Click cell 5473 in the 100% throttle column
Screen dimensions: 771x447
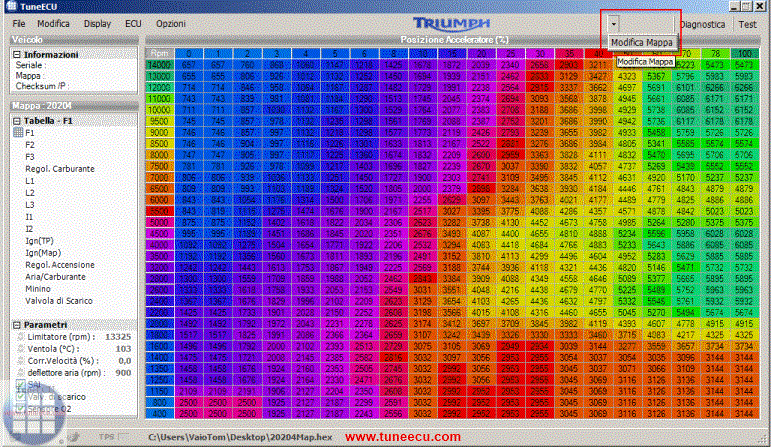point(744,65)
